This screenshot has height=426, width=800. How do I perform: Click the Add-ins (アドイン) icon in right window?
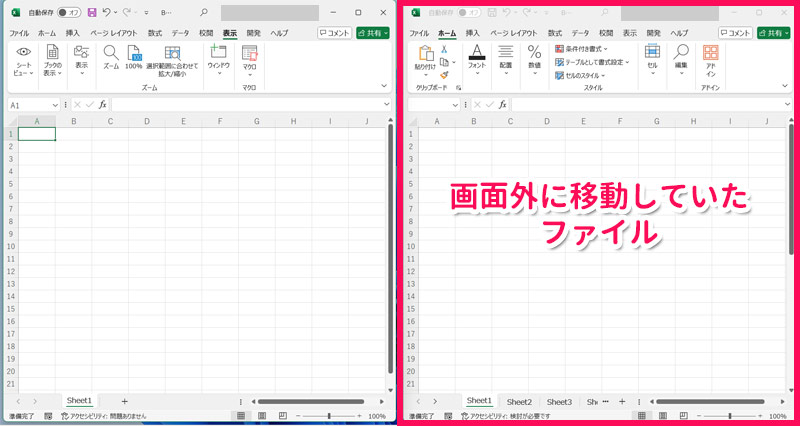pos(710,61)
